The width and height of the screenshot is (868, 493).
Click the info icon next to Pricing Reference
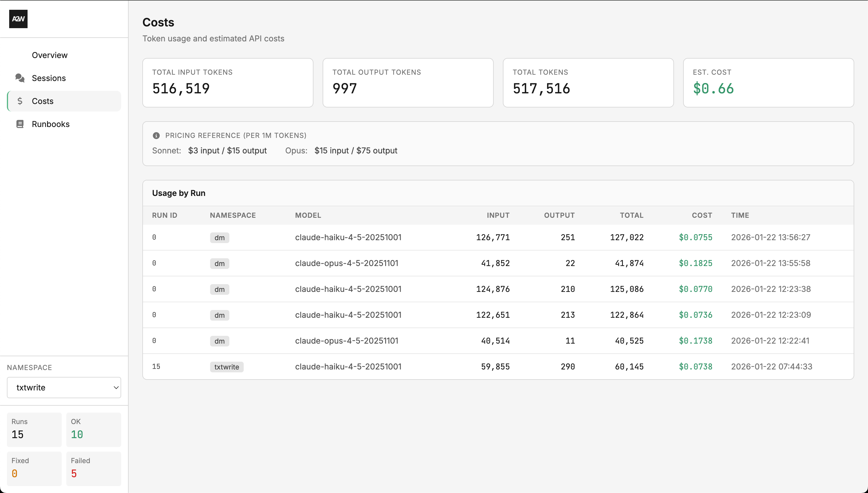(156, 135)
